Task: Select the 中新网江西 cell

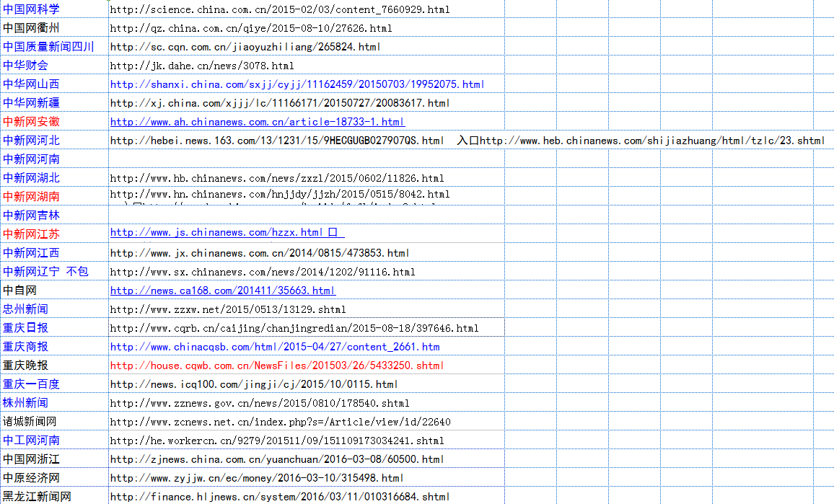Action: click(54, 252)
